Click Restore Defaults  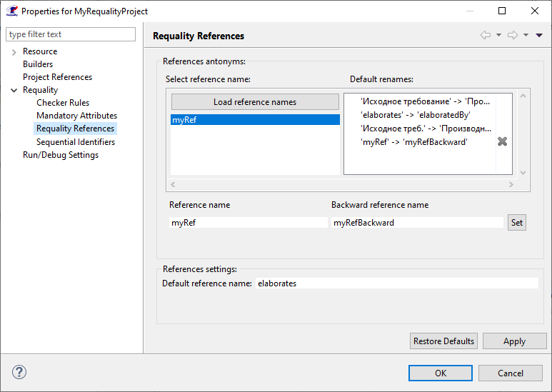[x=443, y=341]
